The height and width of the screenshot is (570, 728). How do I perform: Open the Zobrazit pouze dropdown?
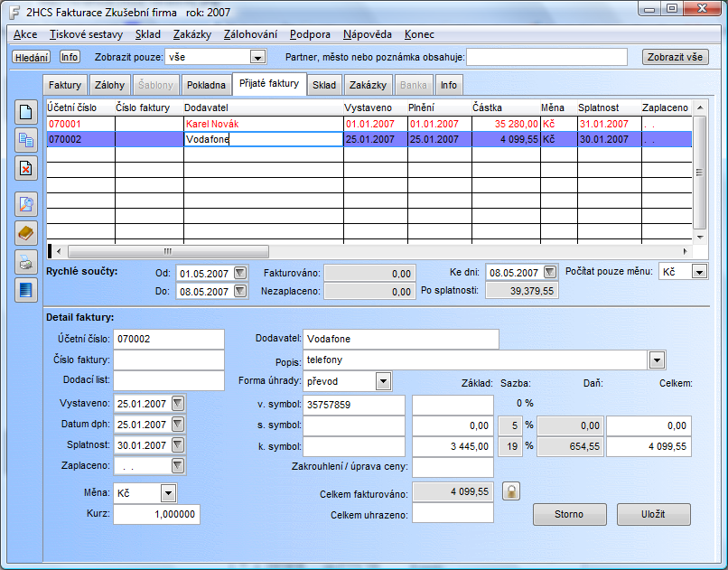point(257,57)
